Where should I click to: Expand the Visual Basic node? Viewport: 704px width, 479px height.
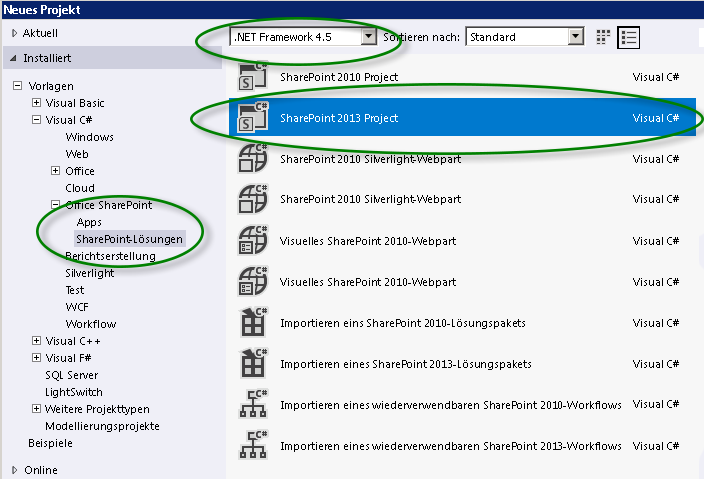tap(36, 103)
